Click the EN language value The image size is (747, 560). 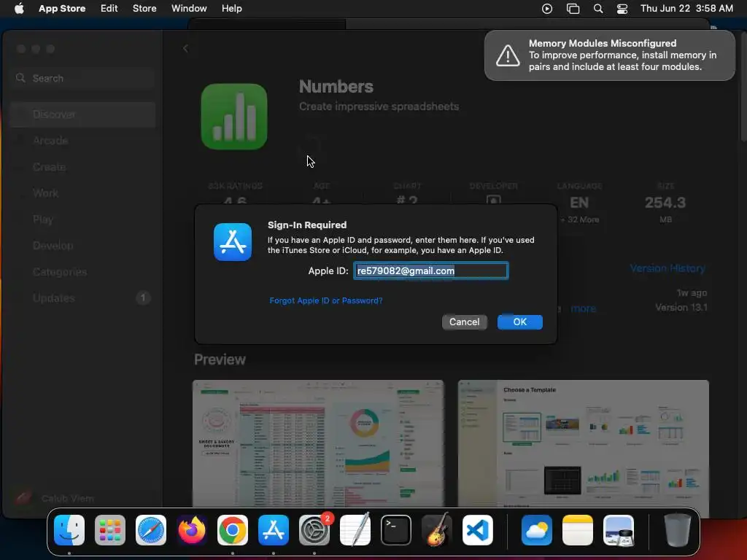point(579,203)
